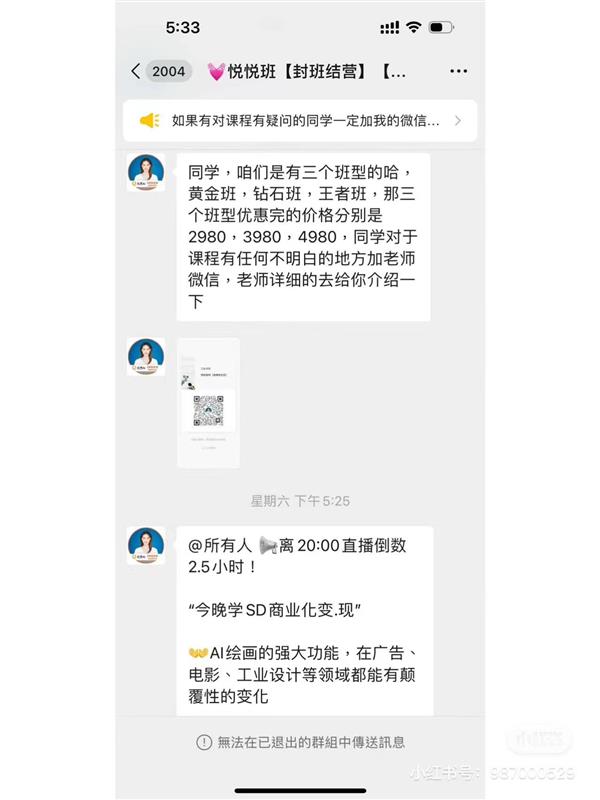Image resolution: width=600 pixels, height=800 pixels.
Task: Tap the avatar beside the QR code image
Action: coord(146,357)
